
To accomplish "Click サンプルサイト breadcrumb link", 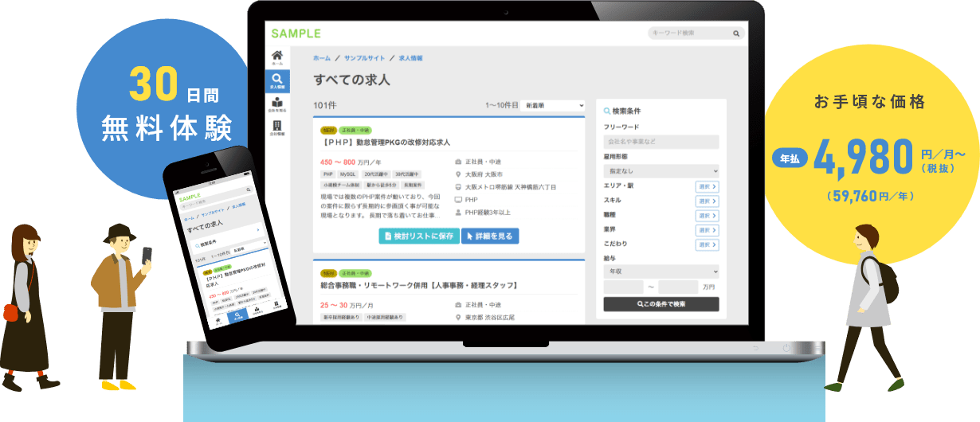I will [x=364, y=58].
